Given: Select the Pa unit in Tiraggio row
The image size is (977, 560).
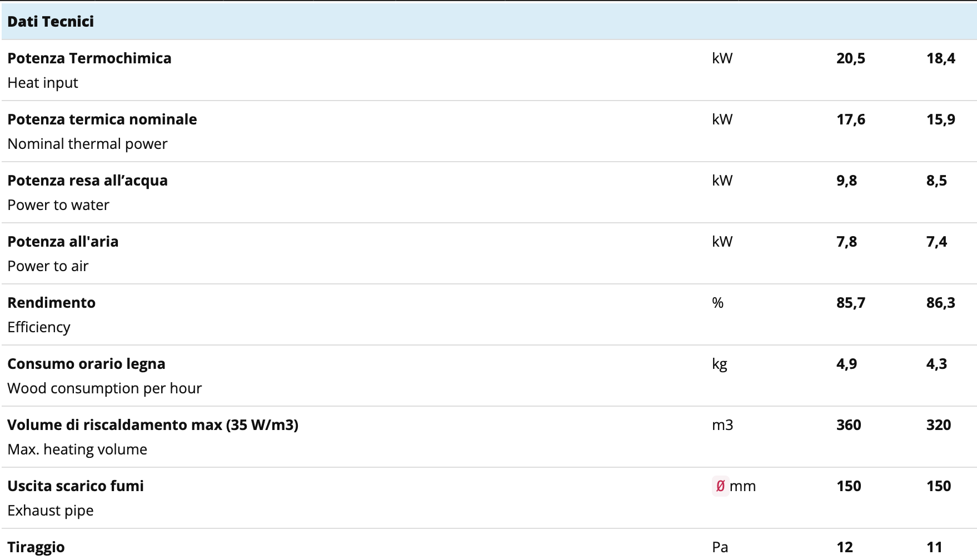Looking at the screenshot, I should (720, 547).
